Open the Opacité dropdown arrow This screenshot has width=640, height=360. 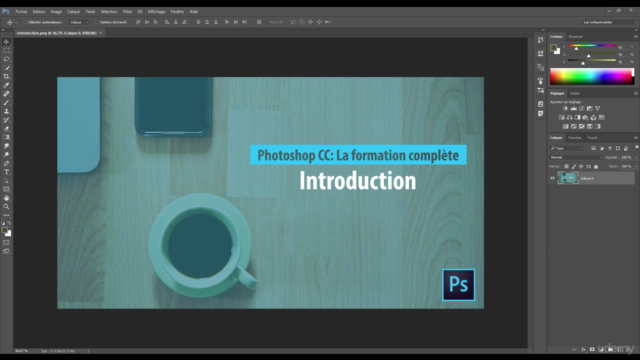[x=636, y=157]
